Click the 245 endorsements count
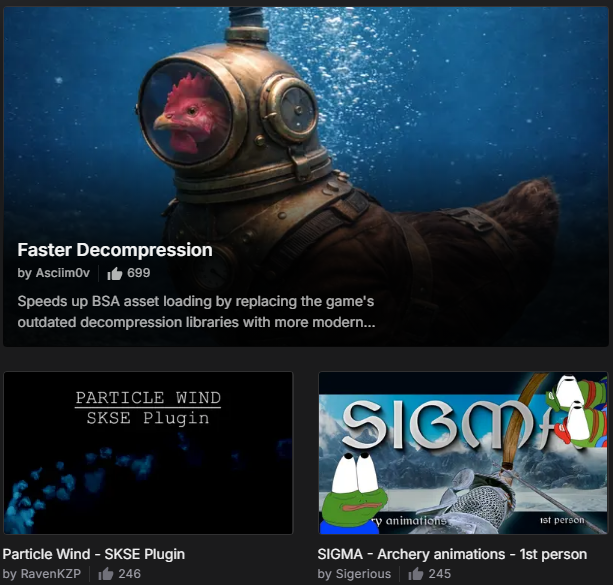This screenshot has height=585, width=613. click(x=439, y=574)
